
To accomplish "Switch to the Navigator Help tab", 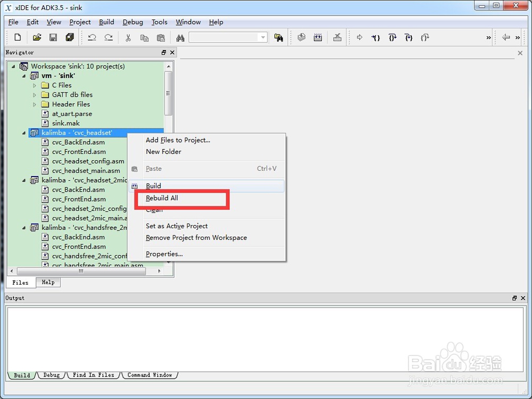I will coord(48,282).
